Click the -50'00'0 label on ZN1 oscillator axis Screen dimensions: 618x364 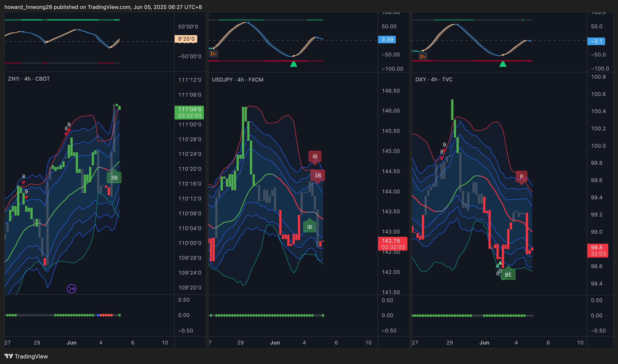190,56
